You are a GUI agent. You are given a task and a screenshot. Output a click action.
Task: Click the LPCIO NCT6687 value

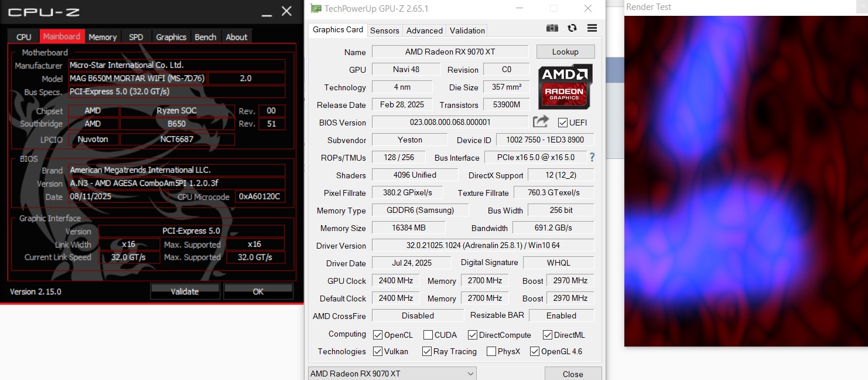177,139
